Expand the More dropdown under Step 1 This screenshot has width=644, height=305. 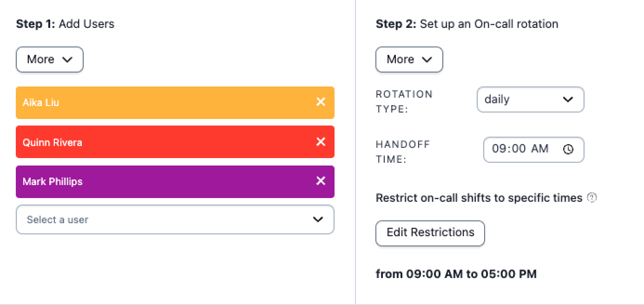pos(50,60)
